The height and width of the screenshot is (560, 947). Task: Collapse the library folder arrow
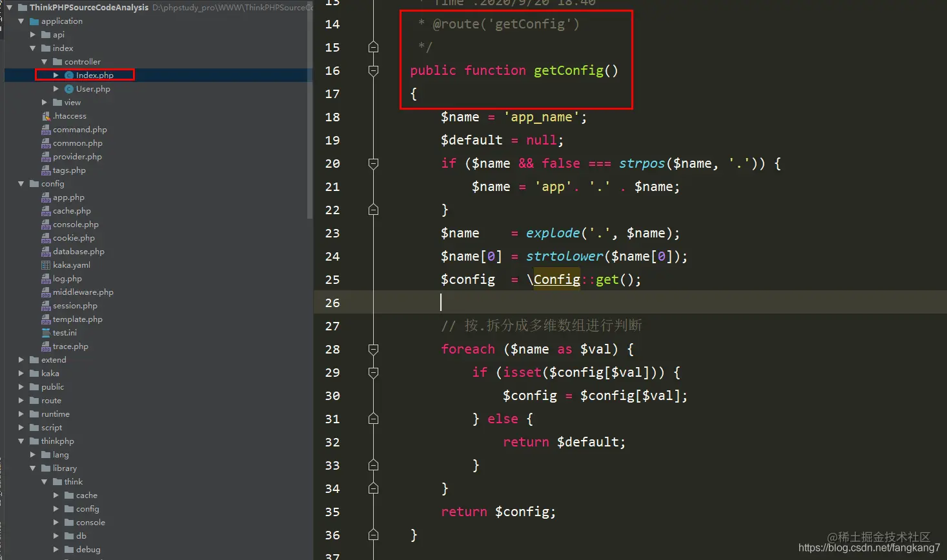[33, 468]
